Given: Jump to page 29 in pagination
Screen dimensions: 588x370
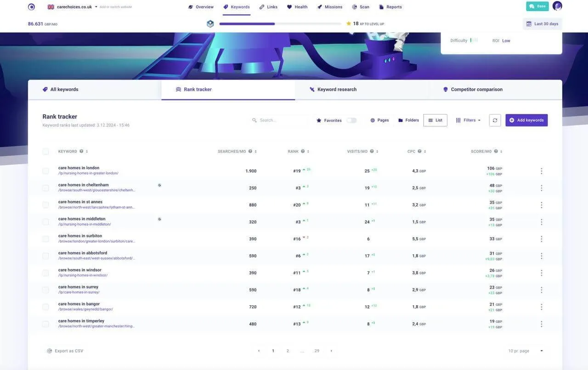Looking at the screenshot, I should click(317, 351).
